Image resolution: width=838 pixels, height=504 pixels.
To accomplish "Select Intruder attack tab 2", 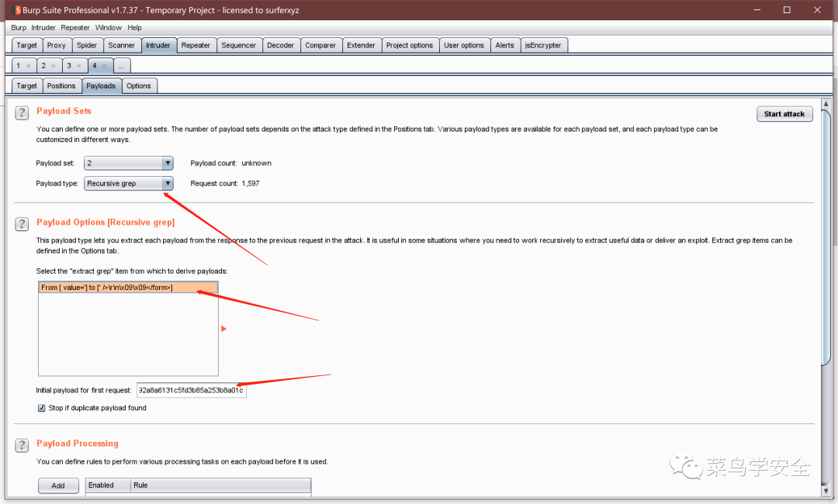I will [43, 66].
